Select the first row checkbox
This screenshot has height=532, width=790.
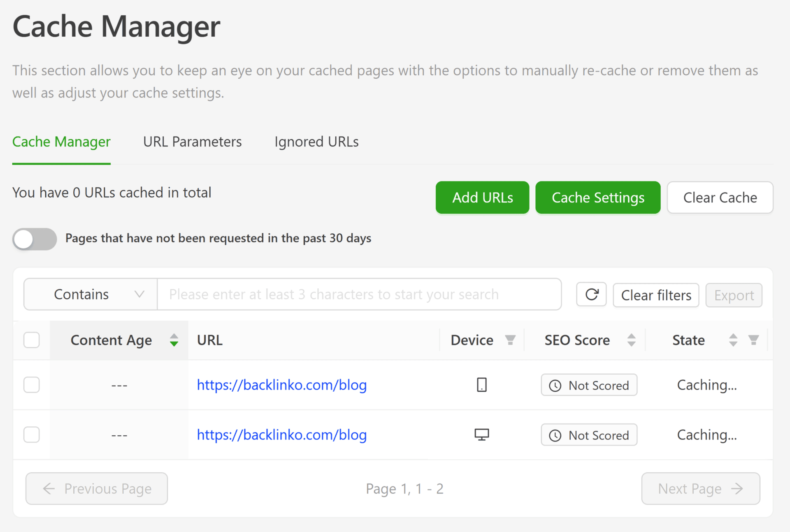click(x=32, y=385)
